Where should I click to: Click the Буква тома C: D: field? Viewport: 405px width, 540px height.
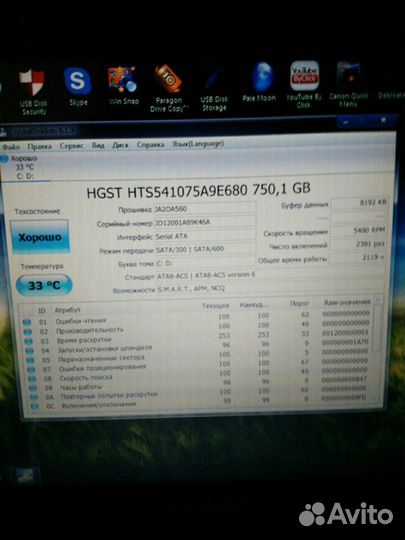click(x=205, y=263)
